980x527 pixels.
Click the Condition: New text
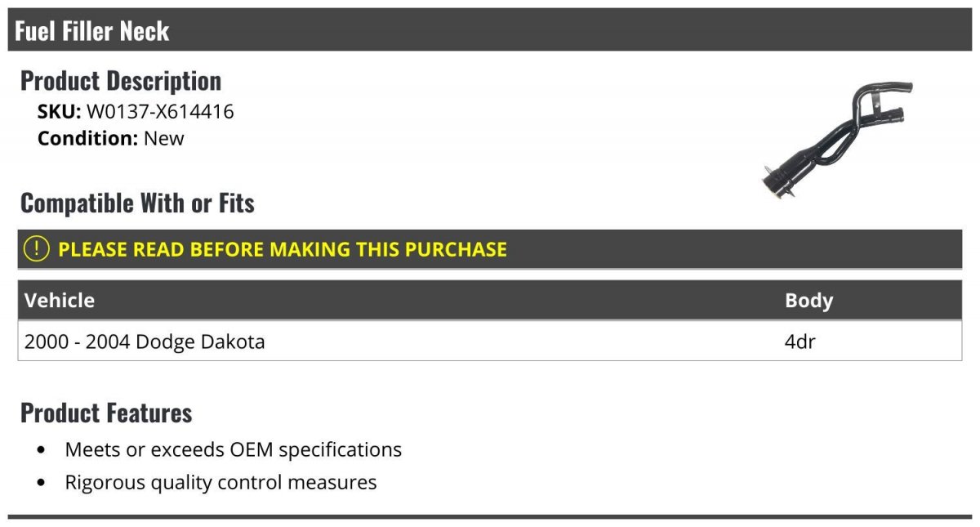[111, 138]
